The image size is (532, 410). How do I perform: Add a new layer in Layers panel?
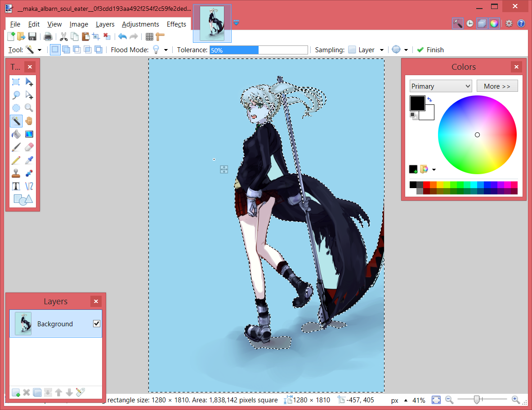[16, 393]
